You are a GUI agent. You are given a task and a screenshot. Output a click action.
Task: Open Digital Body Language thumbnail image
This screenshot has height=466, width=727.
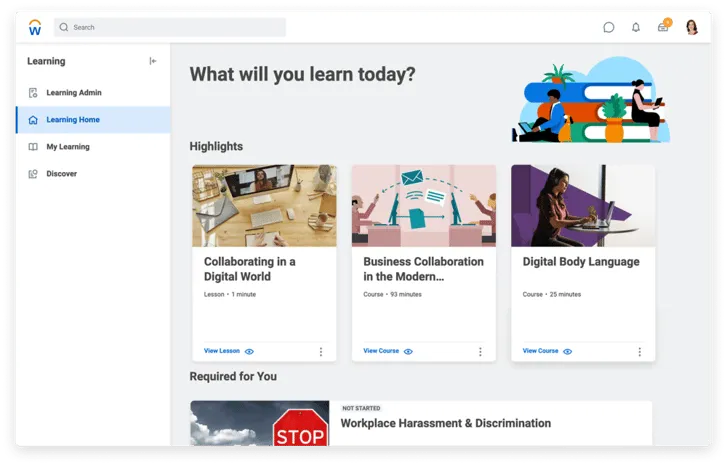(583, 205)
